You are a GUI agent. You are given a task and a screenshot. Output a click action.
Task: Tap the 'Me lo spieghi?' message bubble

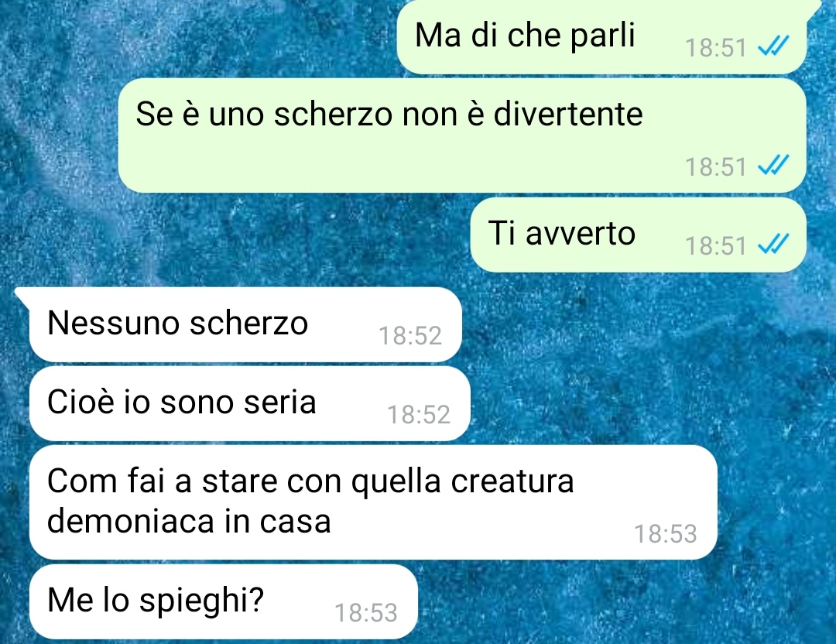[x=223, y=601]
